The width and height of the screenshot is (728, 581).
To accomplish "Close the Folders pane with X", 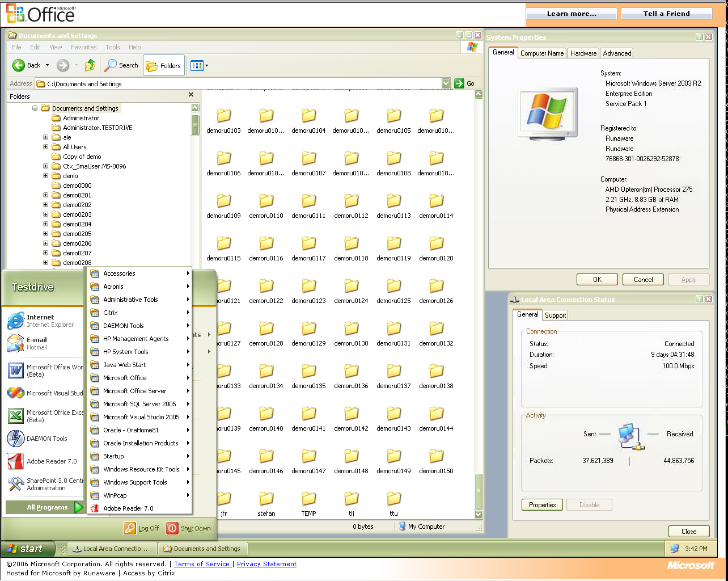I will [191, 95].
